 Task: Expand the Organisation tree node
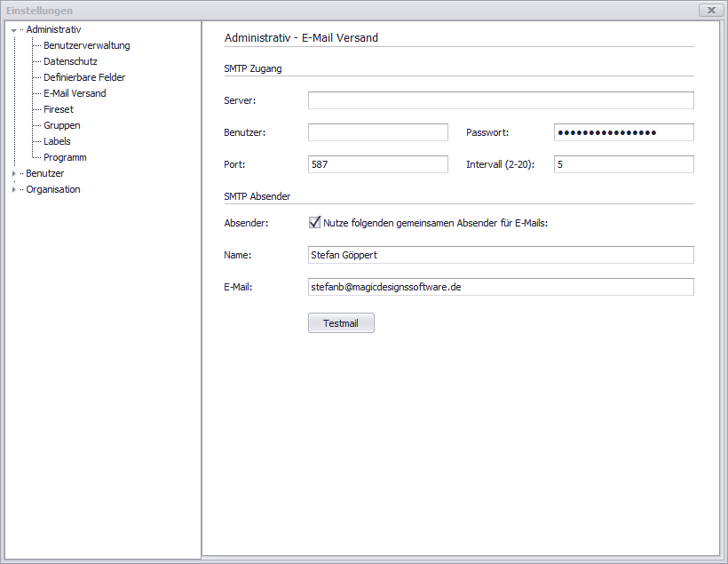(13, 190)
